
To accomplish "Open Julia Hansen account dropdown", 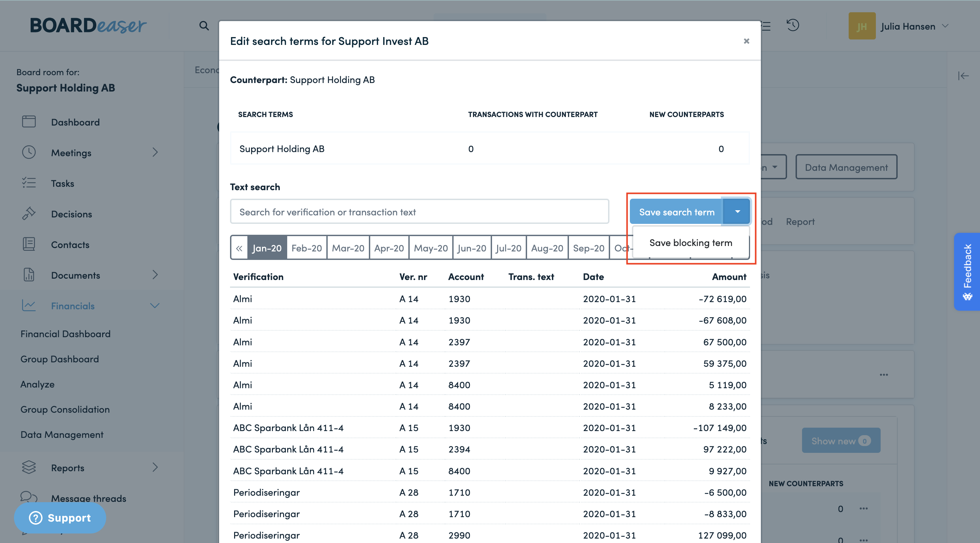I will [915, 26].
